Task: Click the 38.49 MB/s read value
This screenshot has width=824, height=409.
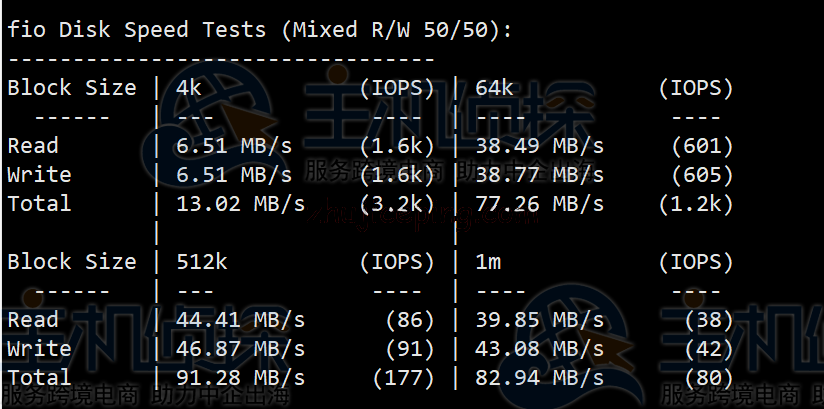Action: [x=540, y=146]
